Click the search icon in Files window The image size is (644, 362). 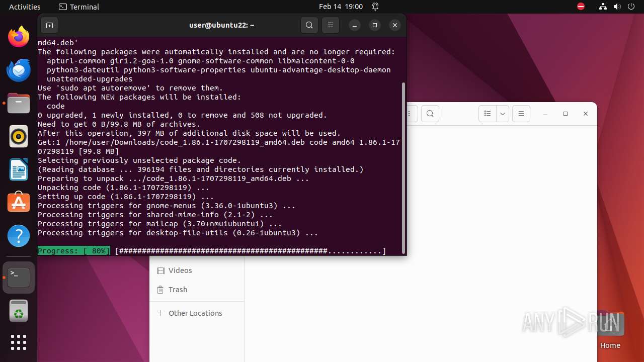coord(430,114)
